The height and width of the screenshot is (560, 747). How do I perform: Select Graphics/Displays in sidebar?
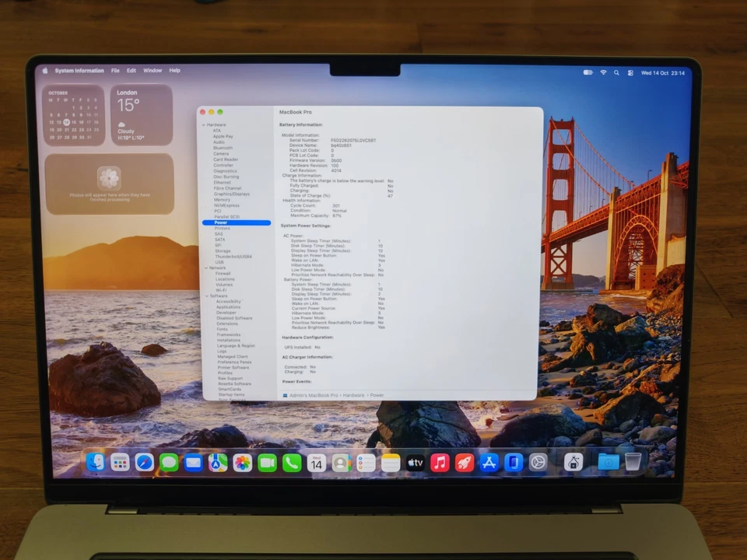coord(232,194)
